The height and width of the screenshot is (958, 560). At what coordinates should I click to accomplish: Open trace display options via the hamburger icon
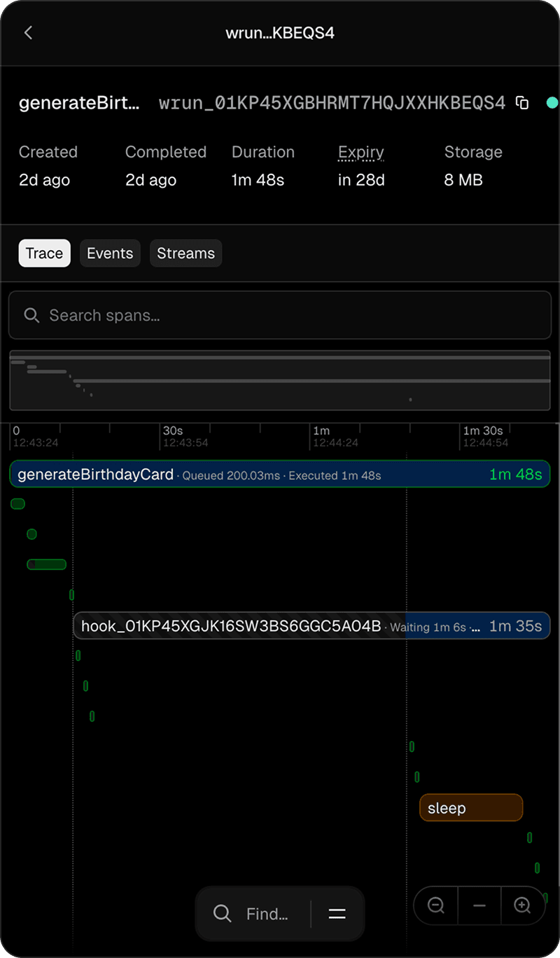pyautogui.click(x=337, y=913)
